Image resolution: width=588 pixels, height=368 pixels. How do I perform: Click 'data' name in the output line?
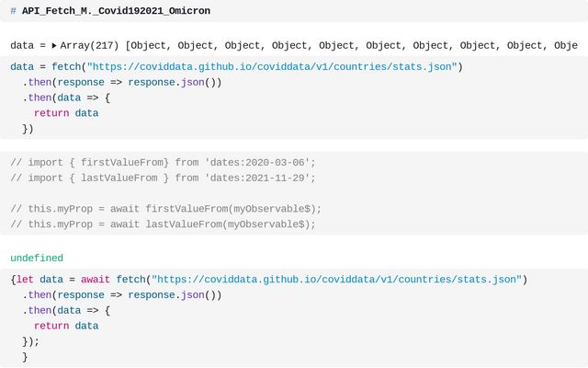pos(22,45)
